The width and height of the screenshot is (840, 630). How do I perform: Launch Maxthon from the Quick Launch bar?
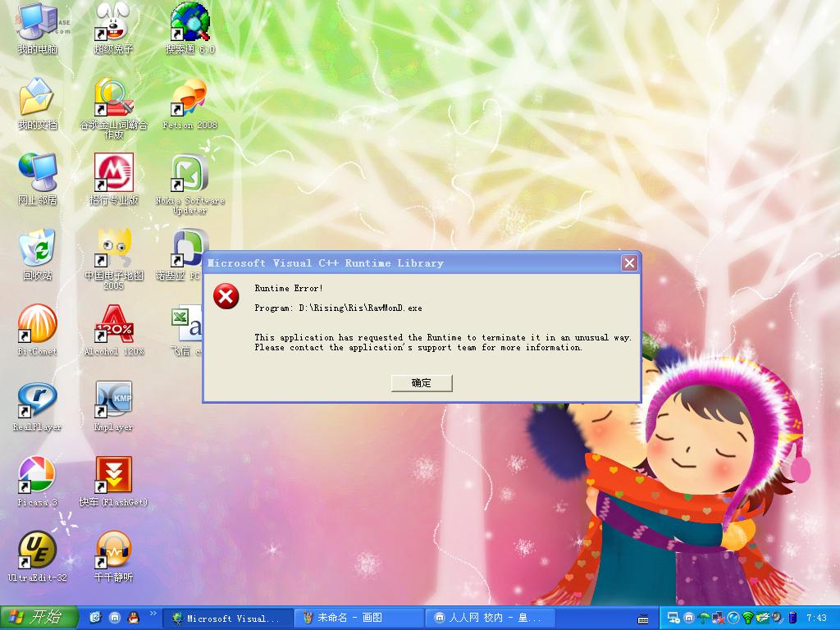click(115, 618)
